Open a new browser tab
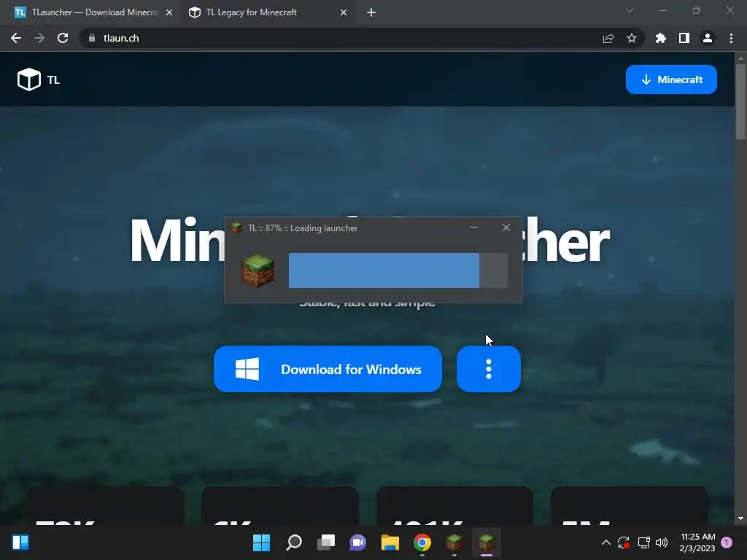This screenshot has width=747, height=560. (x=371, y=13)
